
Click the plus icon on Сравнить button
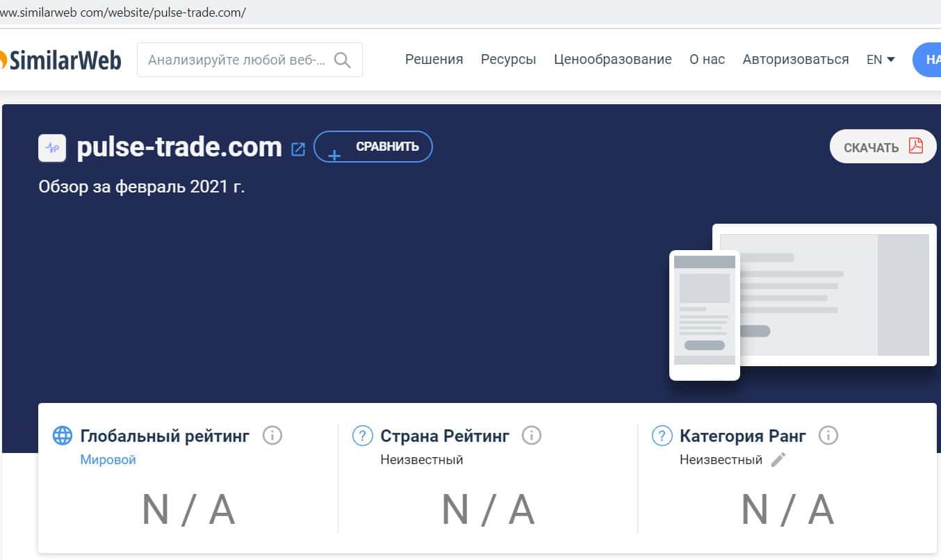[x=334, y=155]
